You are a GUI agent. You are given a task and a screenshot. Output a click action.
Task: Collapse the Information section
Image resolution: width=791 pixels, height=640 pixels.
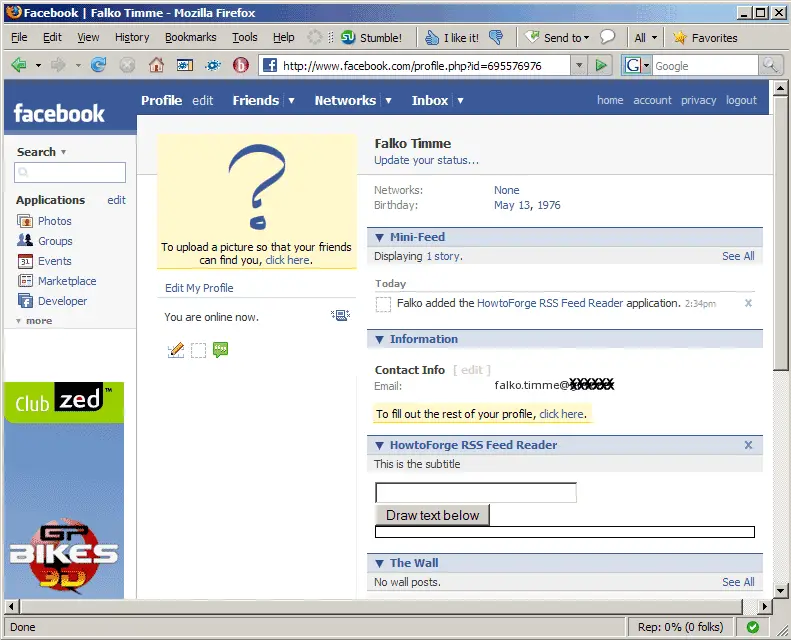click(379, 339)
